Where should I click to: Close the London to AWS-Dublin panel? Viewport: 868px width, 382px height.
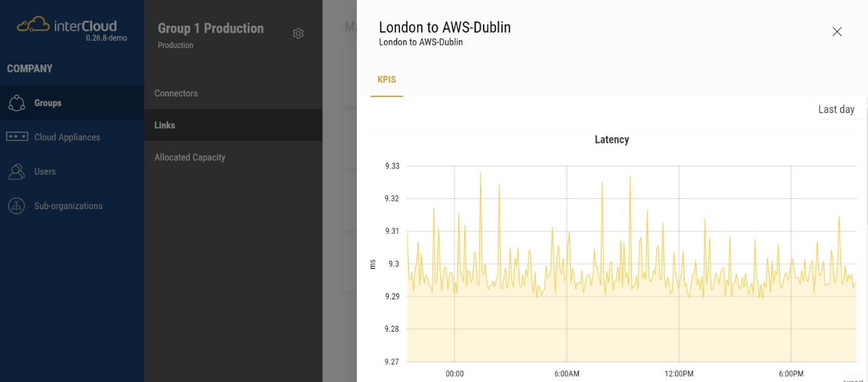point(837,32)
